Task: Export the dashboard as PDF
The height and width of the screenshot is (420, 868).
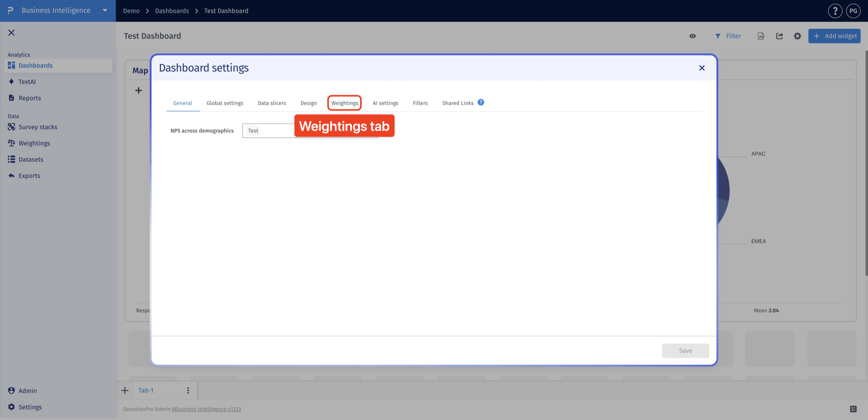Action: (761, 36)
